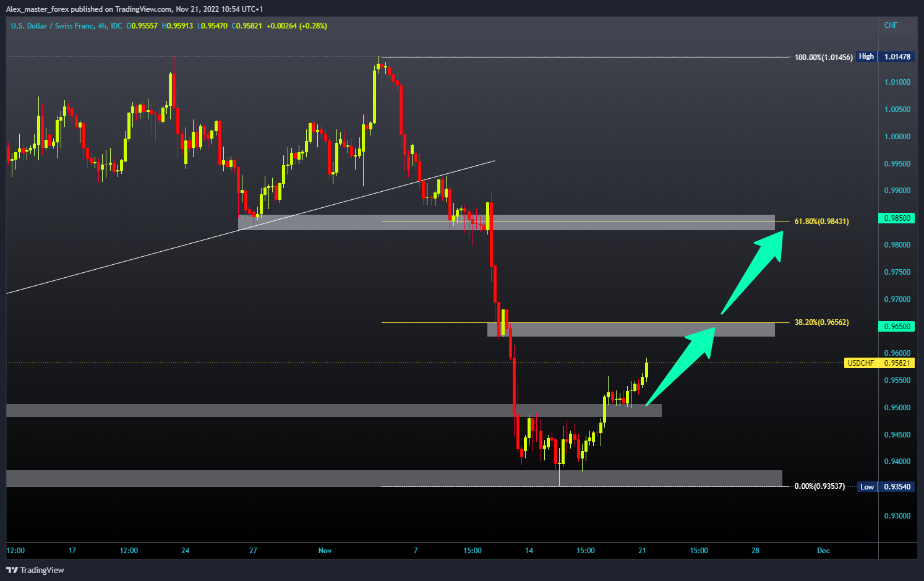Click the 1.00000 price axis label
This screenshot has width=924, height=581.
[x=897, y=136]
